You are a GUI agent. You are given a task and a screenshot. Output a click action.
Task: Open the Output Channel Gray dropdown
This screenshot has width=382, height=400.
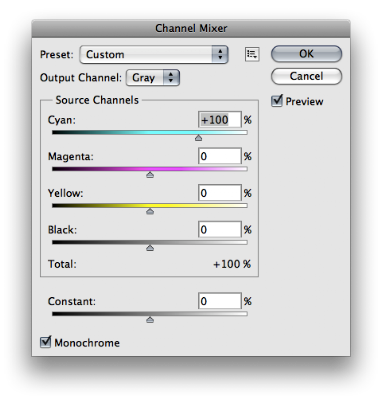(153, 78)
